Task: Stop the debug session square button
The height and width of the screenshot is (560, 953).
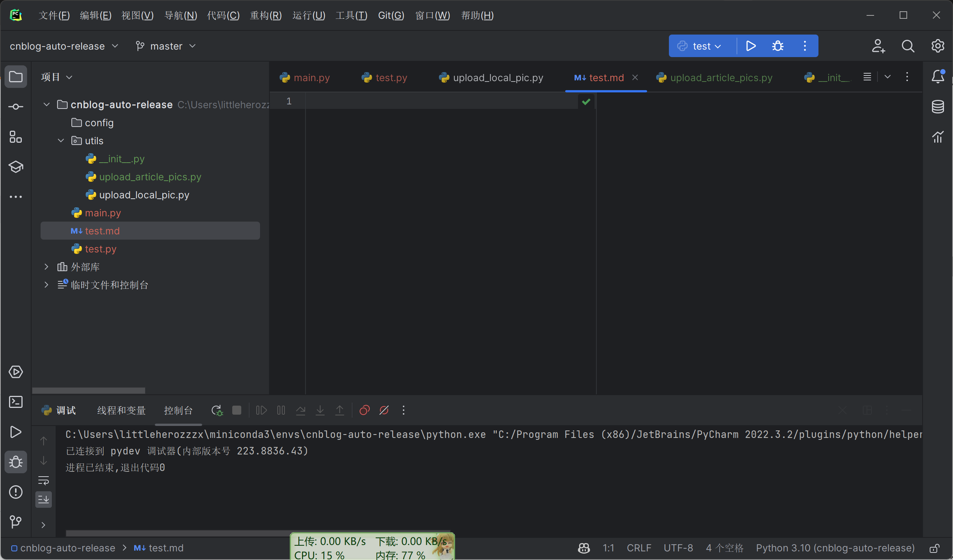Action: pyautogui.click(x=237, y=411)
